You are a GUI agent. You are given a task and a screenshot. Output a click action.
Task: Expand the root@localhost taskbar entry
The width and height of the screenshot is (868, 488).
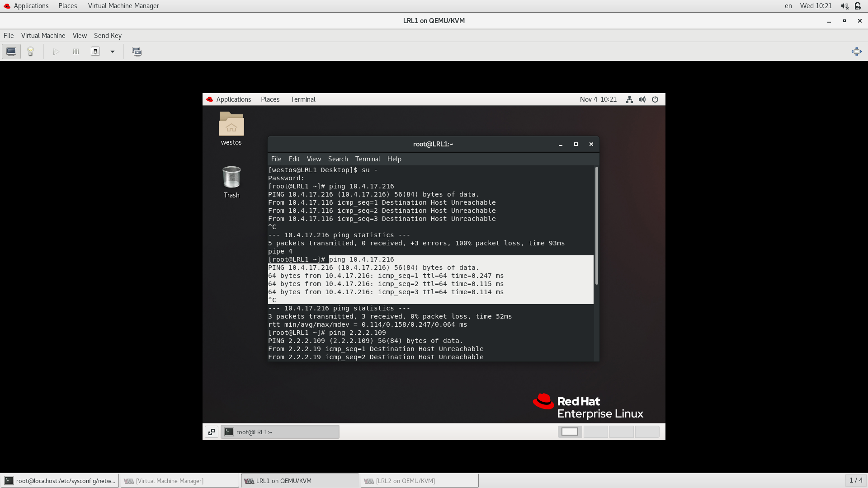click(x=60, y=480)
